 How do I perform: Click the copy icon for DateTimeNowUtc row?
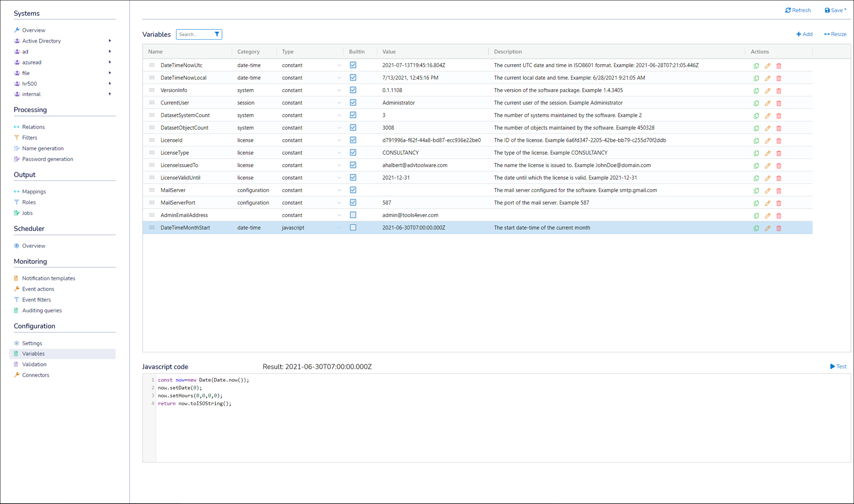(x=756, y=66)
